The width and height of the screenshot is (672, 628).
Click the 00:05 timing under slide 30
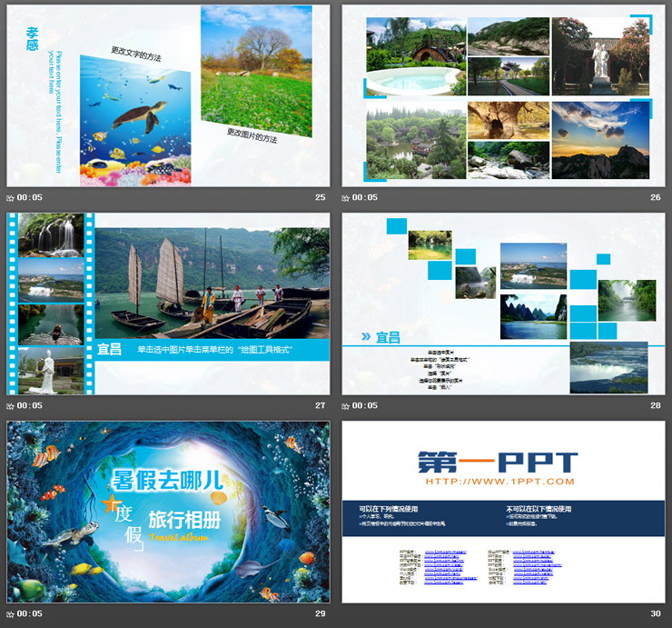coord(365,613)
